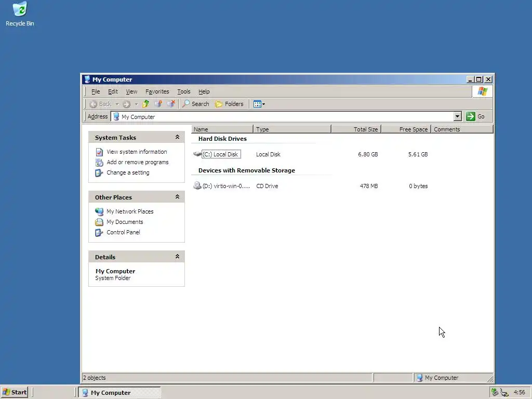Open the Favorites menu
The height and width of the screenshot is (399, 532).
[x=157, y=91]
